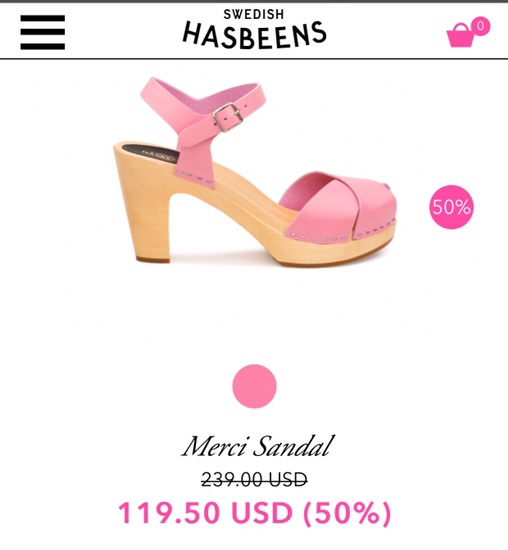Tap the word SWEDISH in header

[254, 14]
